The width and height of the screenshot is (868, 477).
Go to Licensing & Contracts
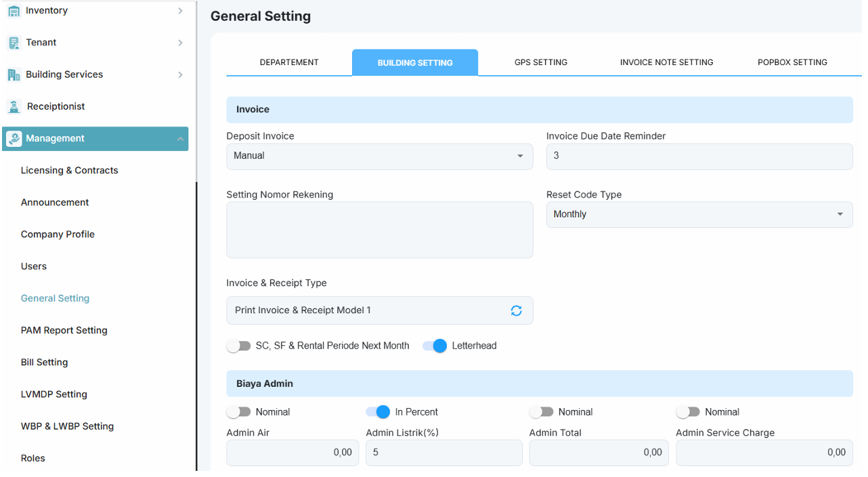pyautogui.click(x=70, y=171)
